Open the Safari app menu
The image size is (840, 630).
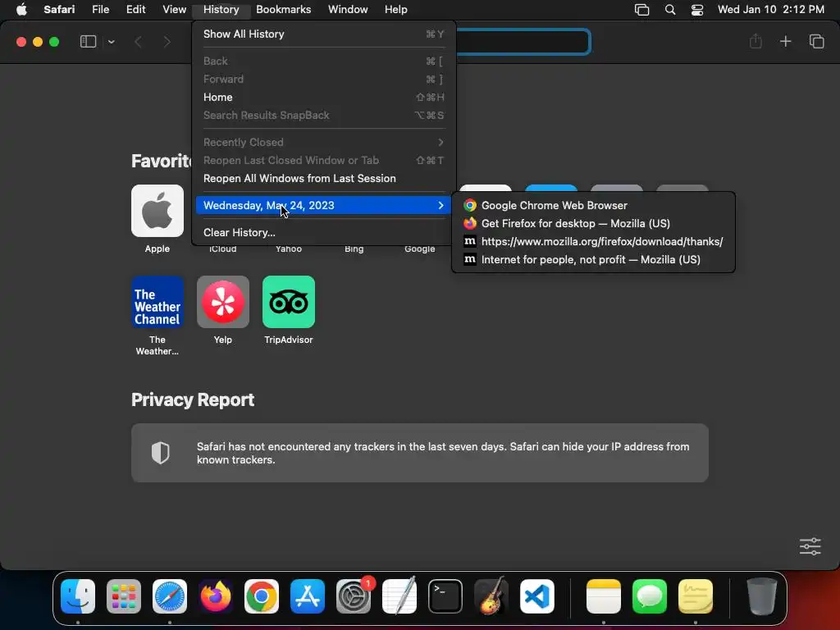tap(59, 10)
